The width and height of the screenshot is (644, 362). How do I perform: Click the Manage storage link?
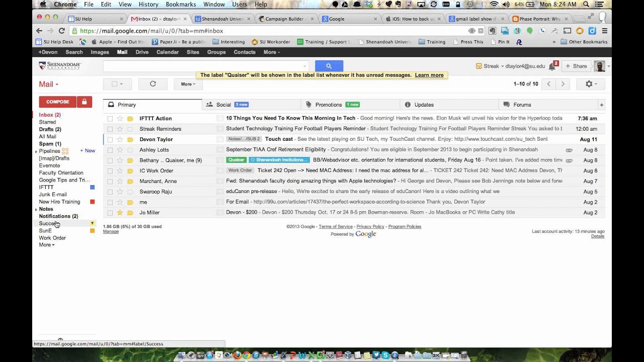(x=111, y=232)
